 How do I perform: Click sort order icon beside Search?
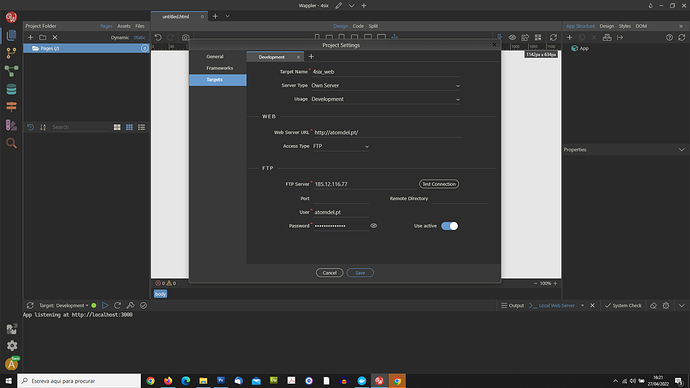click(43, 127)
